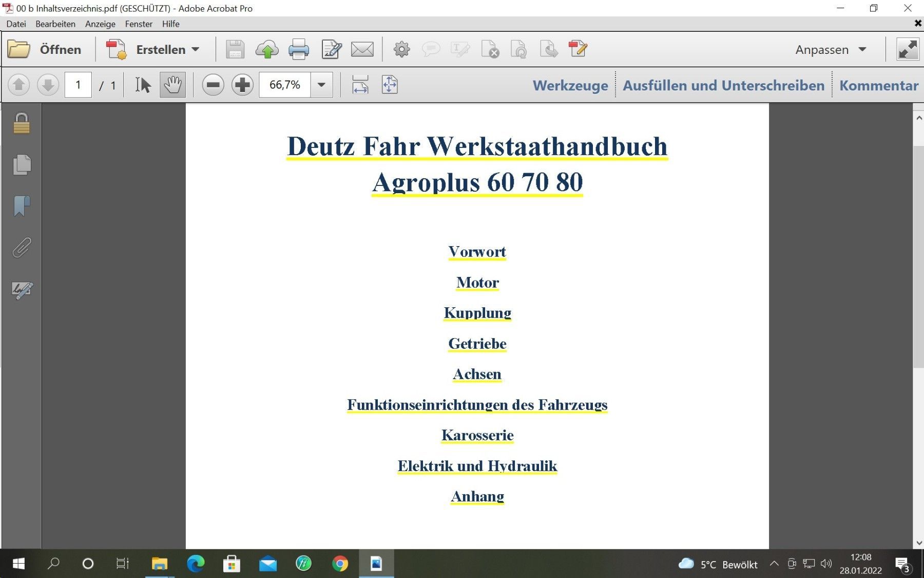Open the Anpassen dropdown

coord(830,50)
